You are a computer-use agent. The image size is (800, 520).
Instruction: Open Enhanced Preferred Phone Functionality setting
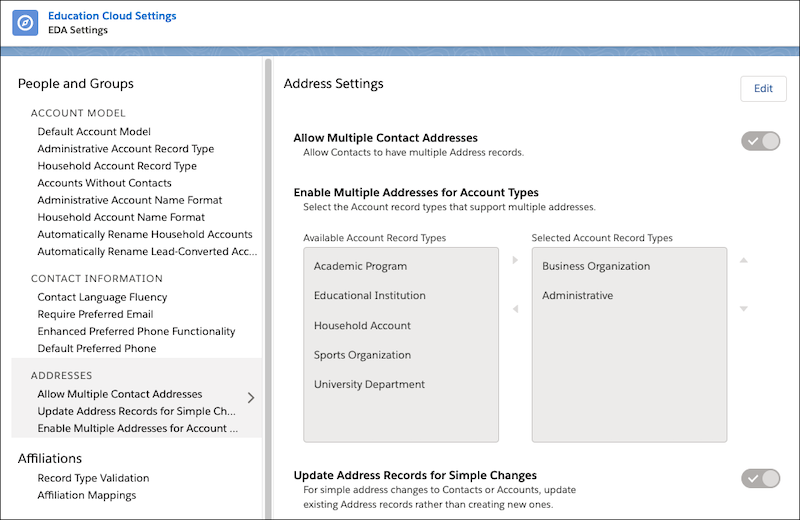136,331
